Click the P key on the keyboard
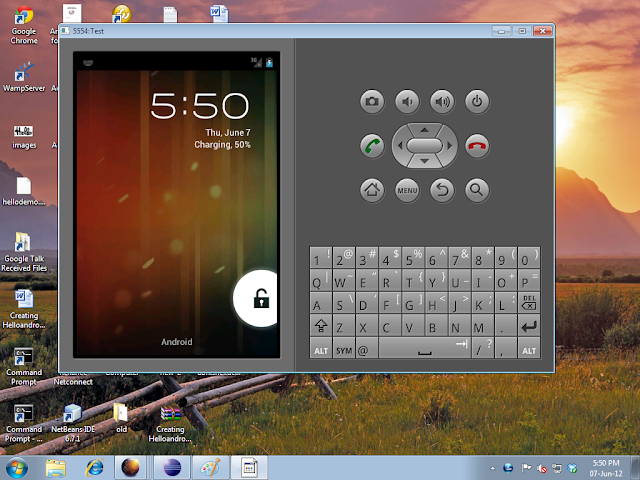640x480 pixels. pos(529,280)
